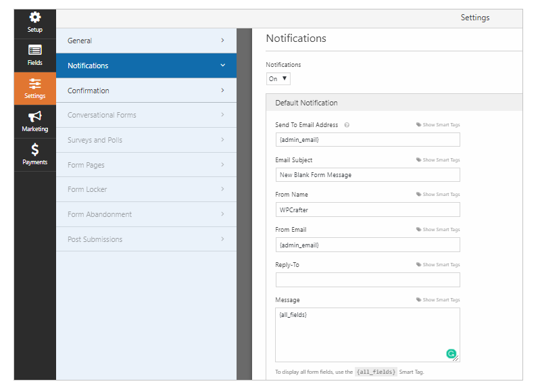Expand Form Abandonment chevron
This screenshot has width=538, height=392.
click(222, 214)
